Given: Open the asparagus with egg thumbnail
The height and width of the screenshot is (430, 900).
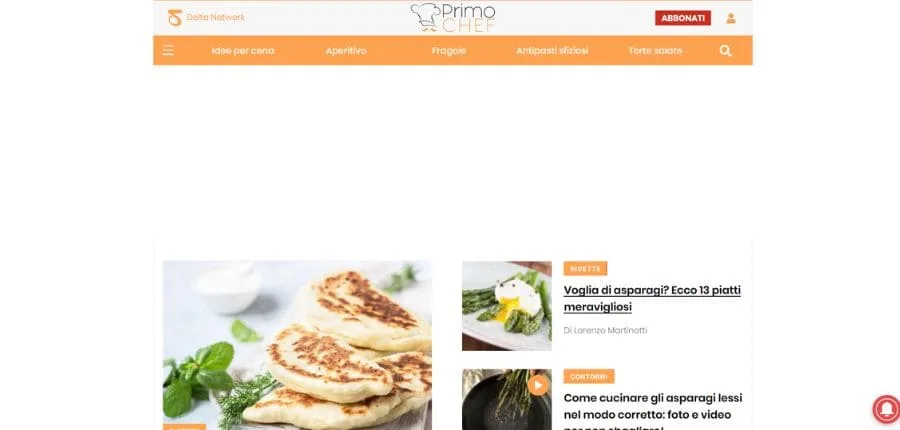Looking at the screenshot, I should 506,306.
